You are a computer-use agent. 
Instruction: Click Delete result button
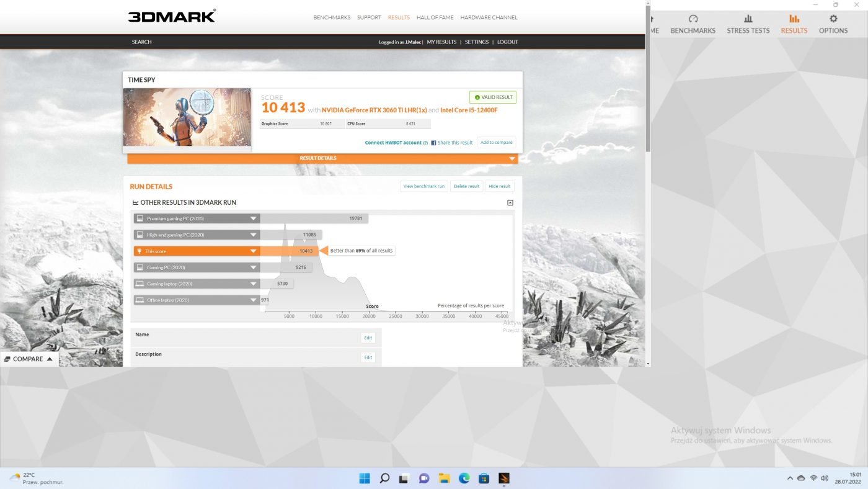pyautogui.click(x=466, y=186)
